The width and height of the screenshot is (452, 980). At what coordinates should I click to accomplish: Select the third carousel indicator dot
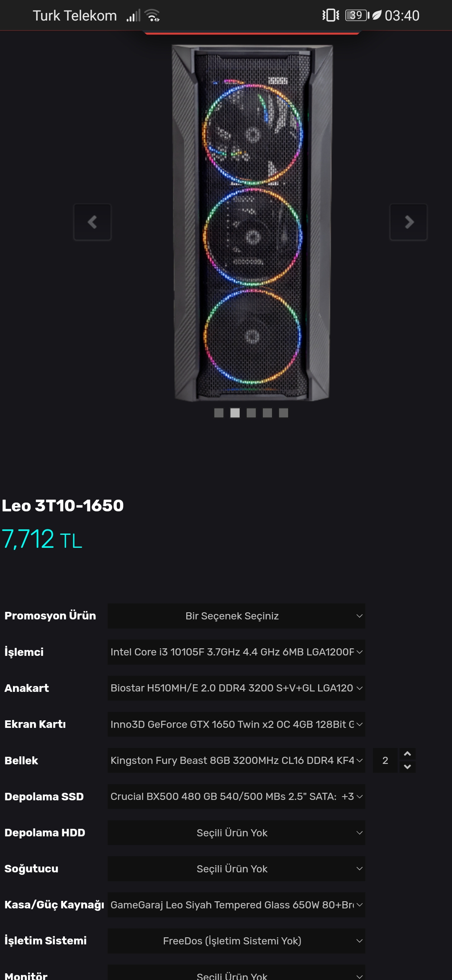pyautogui.click(x=251, y=413)
